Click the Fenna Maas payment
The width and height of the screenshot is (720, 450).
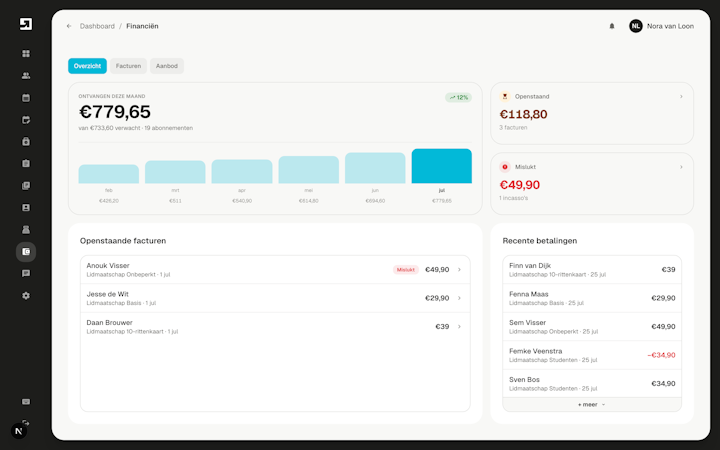coord(592,298)
